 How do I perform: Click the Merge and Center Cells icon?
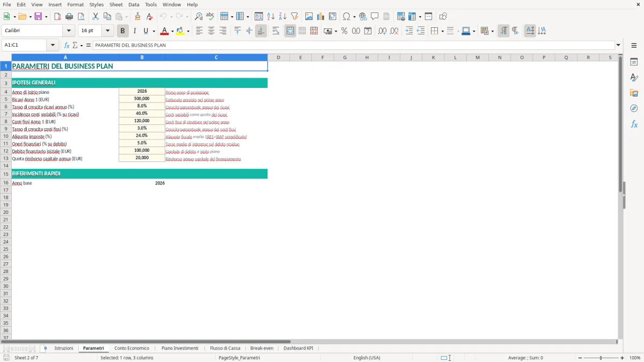tap(290, 31)
